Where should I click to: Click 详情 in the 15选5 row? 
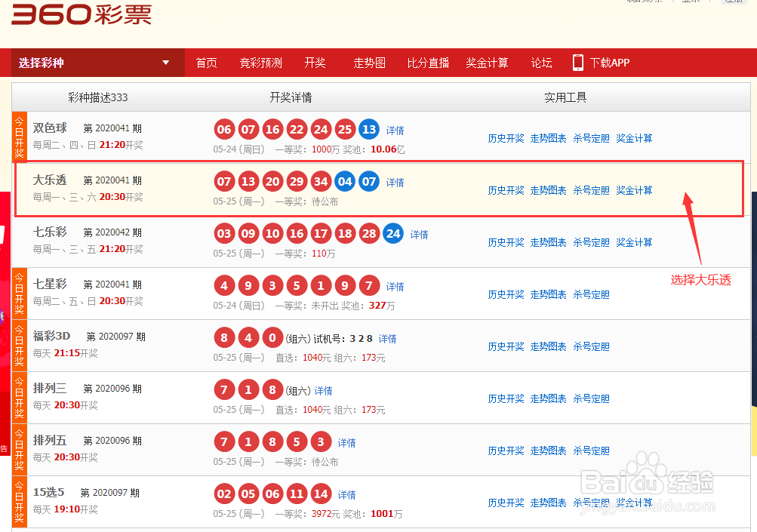pos(346,495)
